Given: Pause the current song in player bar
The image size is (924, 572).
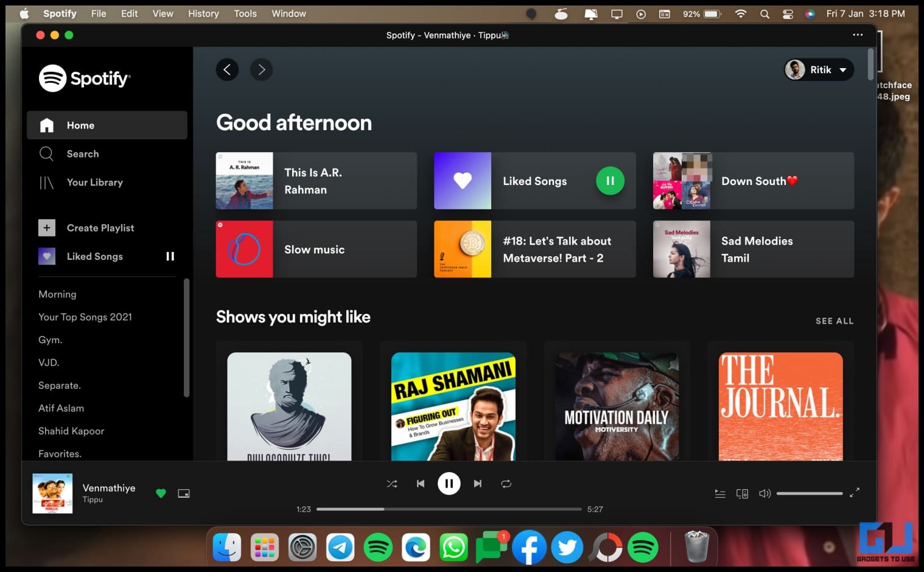Looking at the screenshot, I should click(449, 484).
